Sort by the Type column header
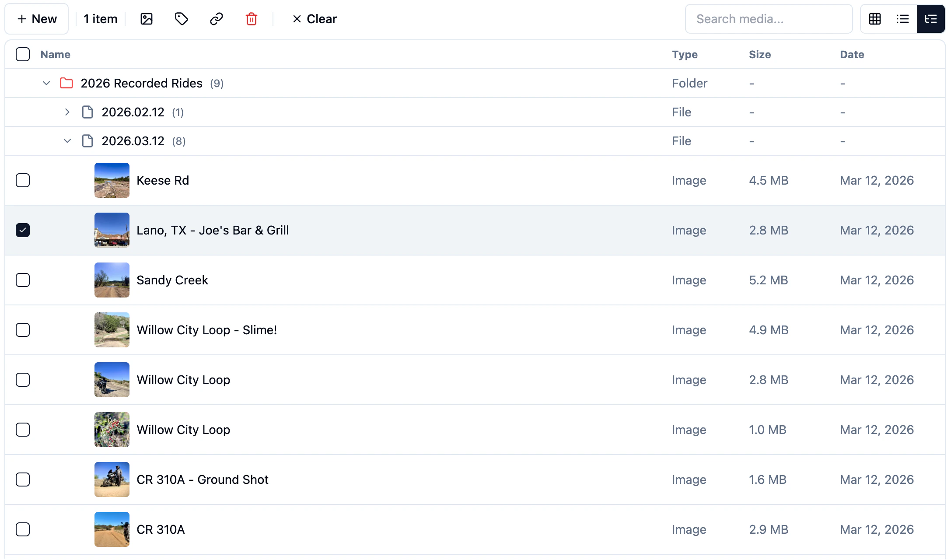 click(x=685, y=54)
